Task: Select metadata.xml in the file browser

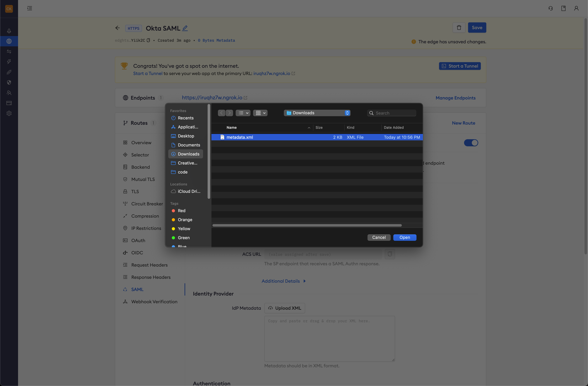Action: [240, 137]
